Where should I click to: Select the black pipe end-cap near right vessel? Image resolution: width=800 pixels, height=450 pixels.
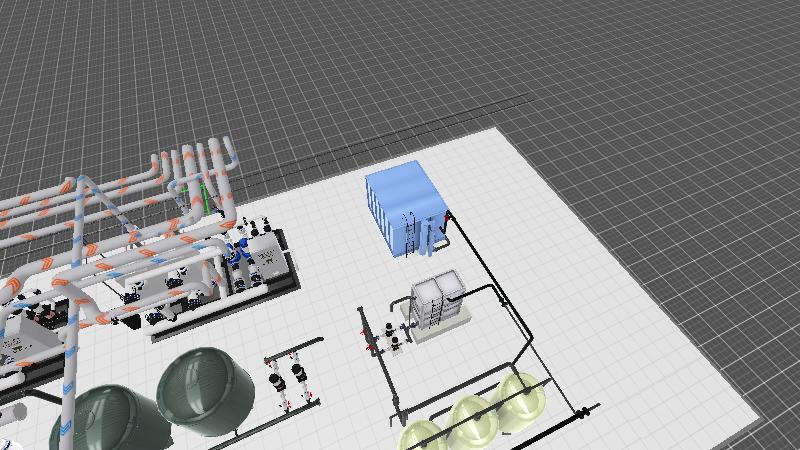(x=582, y=411)
